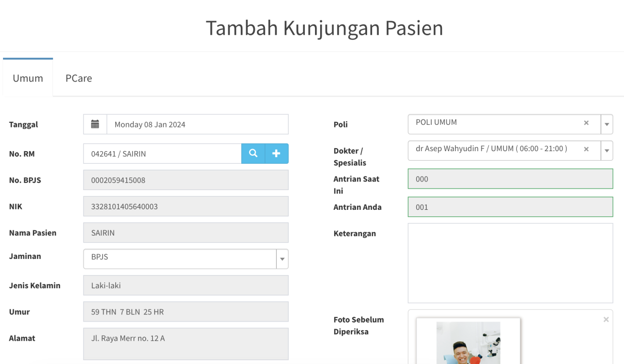
Task: Remove the Foto Sebelum Diperiksa photo
Action: [x=606, y=320]
